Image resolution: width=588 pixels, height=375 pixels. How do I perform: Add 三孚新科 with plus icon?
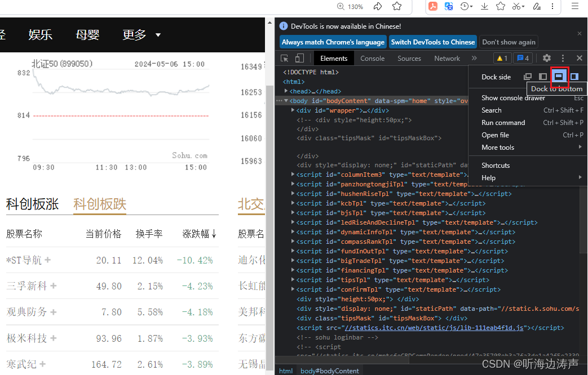pyautogui.click(x=54, y=285)
